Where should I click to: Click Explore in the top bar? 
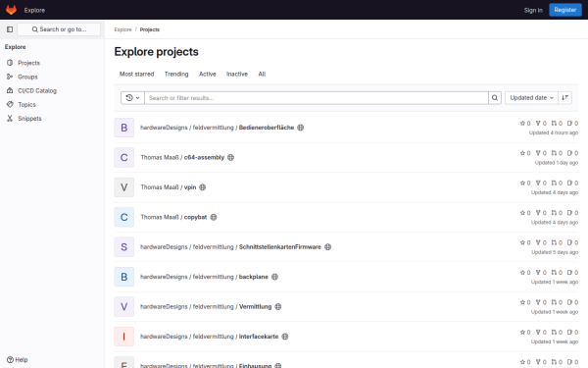coord(34,10)
